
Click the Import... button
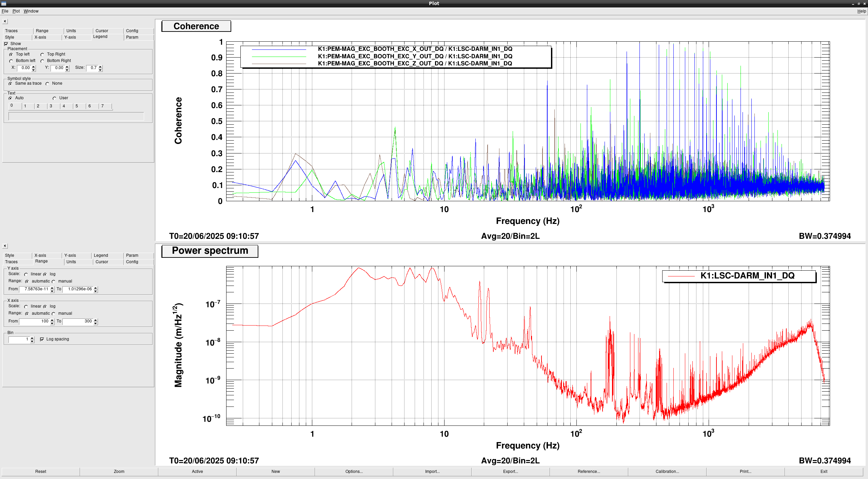[x=432, y=472]
